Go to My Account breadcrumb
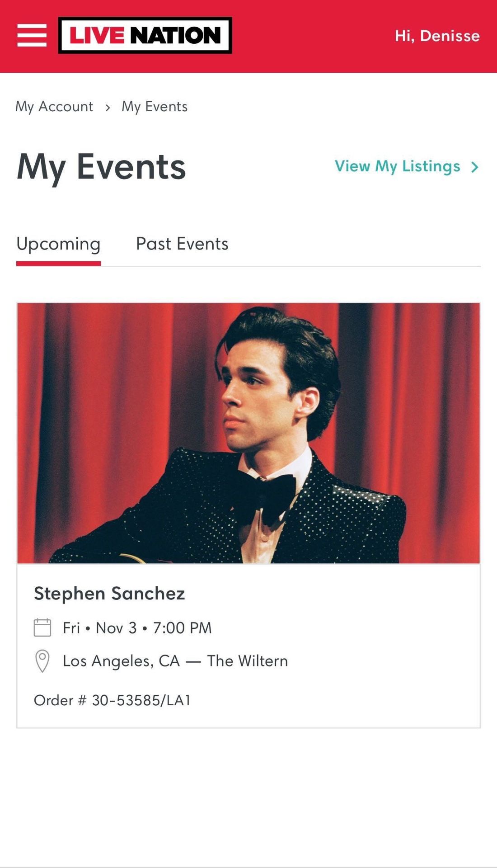The width and height of the screenshot is (497, 868). coord(54,107)
